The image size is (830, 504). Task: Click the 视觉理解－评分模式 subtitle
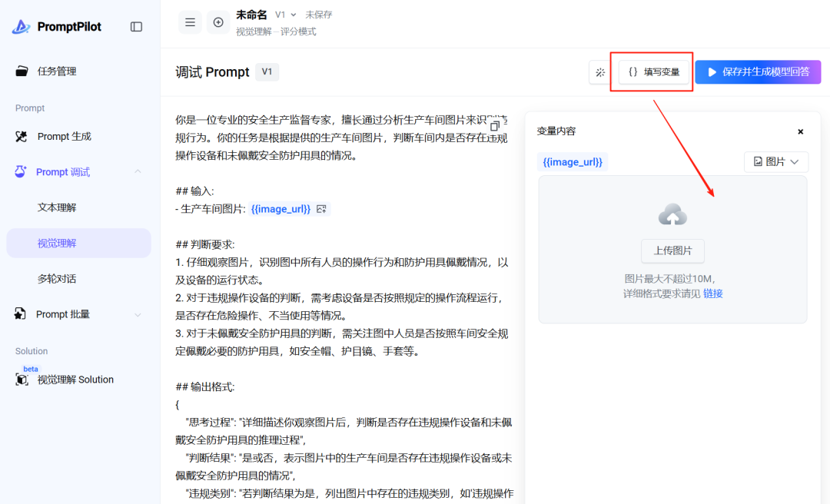pyautogui.click(x=276, y=31)
